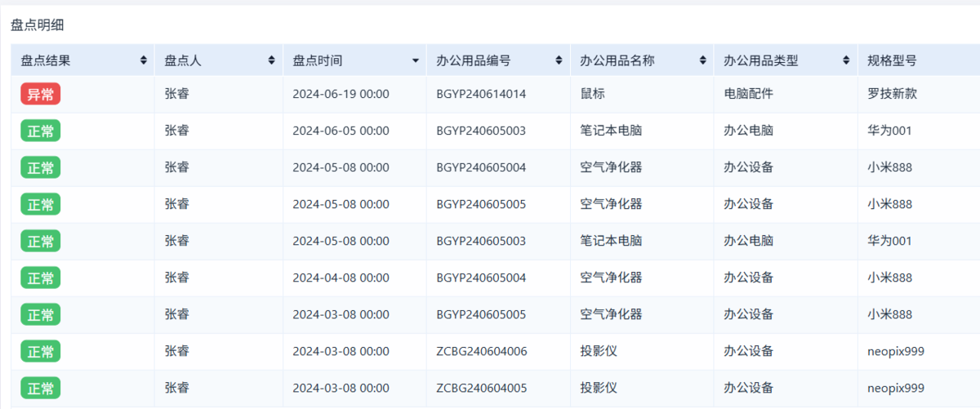Click 张睿 in the 异常 row
The image size is (980, 409).
176,94
